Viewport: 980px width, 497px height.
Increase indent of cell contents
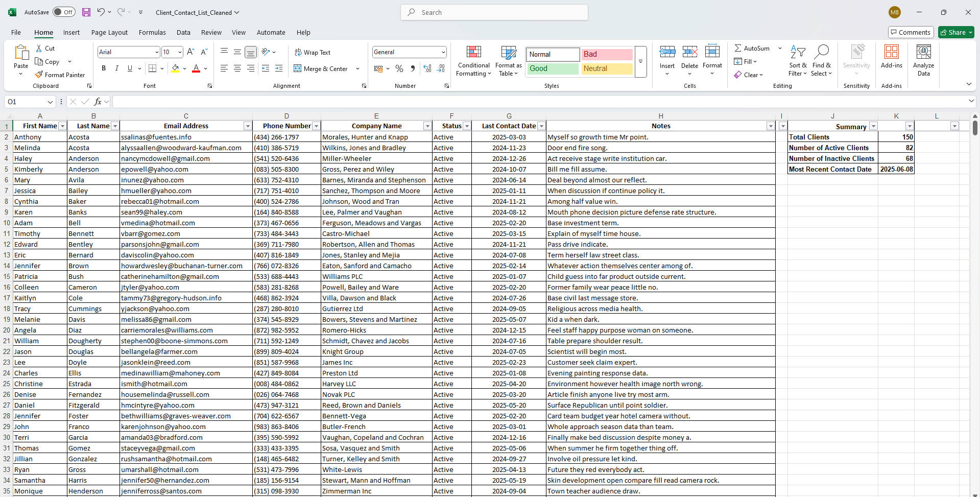[279, 68]
